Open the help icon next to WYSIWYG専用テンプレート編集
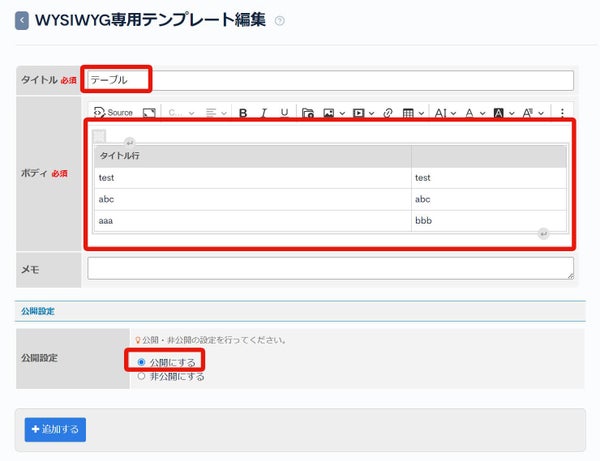The width and height of the screenshot is (600, 461). pos(280,21)
